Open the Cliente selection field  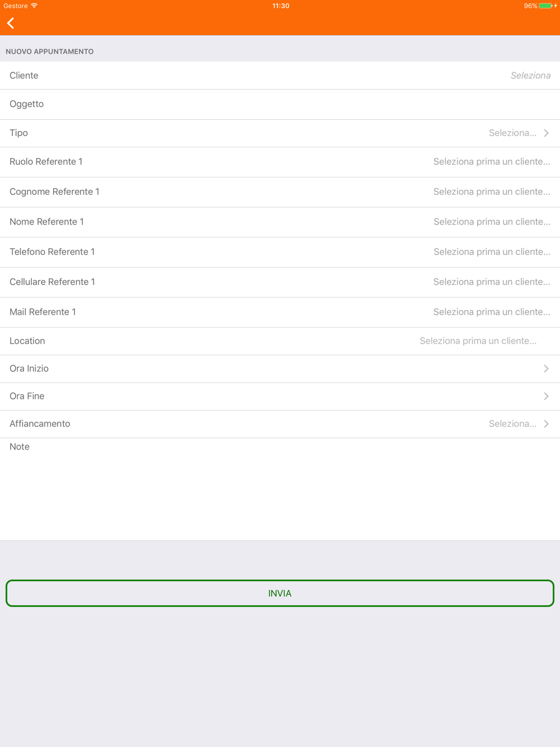coord(530,76)
